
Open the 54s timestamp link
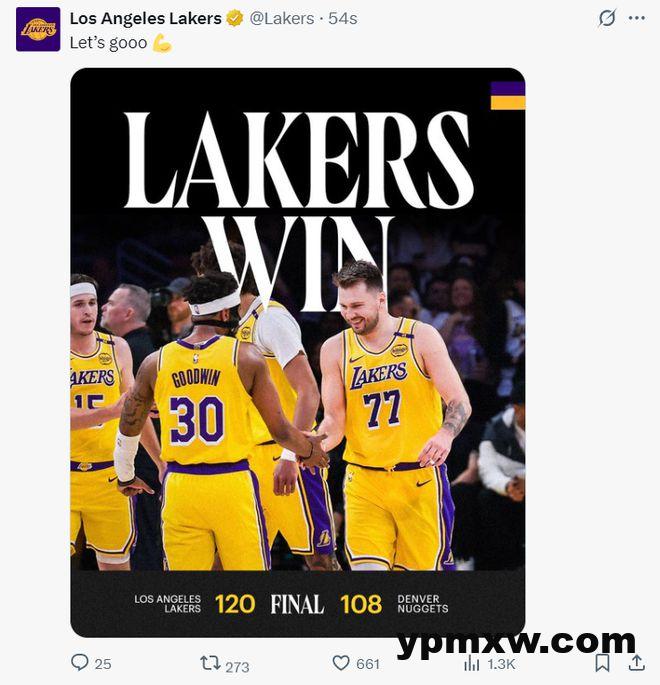pos(343,18)
